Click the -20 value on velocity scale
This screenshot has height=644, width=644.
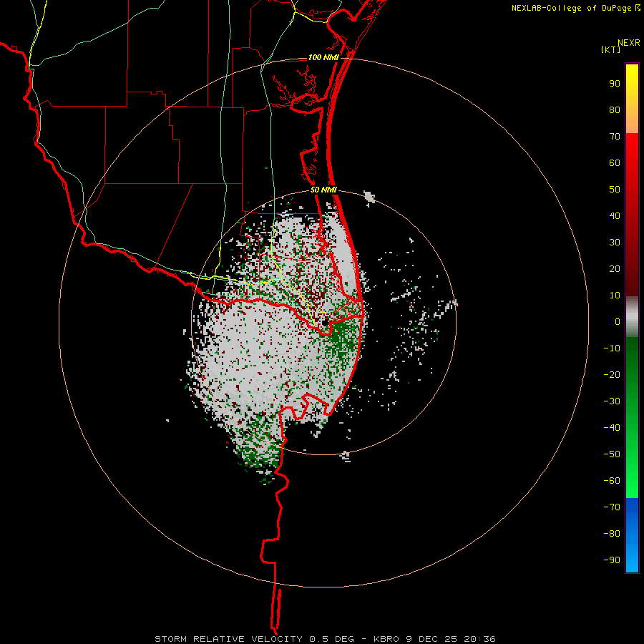click(x=612, y=375)
